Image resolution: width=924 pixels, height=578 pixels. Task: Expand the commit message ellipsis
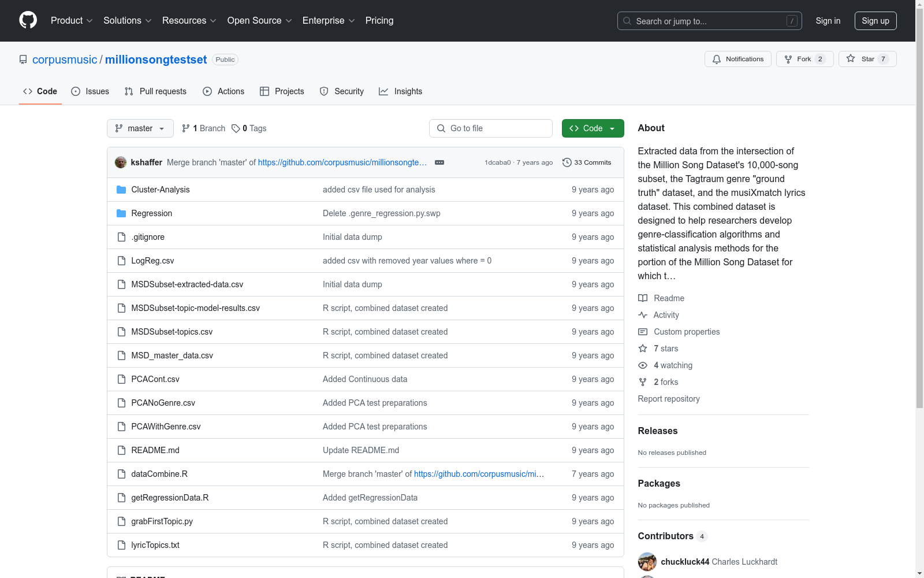tap(439, 162)
